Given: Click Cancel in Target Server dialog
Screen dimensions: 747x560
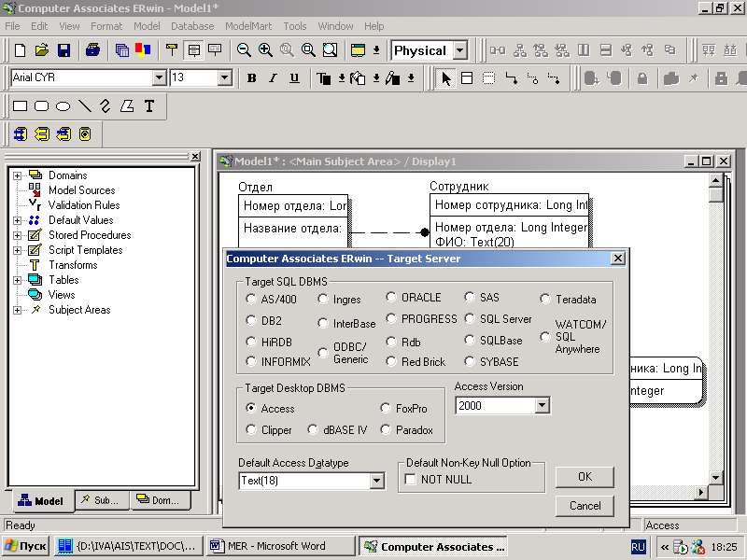Looking at the screenshot, I should (585, 506).
